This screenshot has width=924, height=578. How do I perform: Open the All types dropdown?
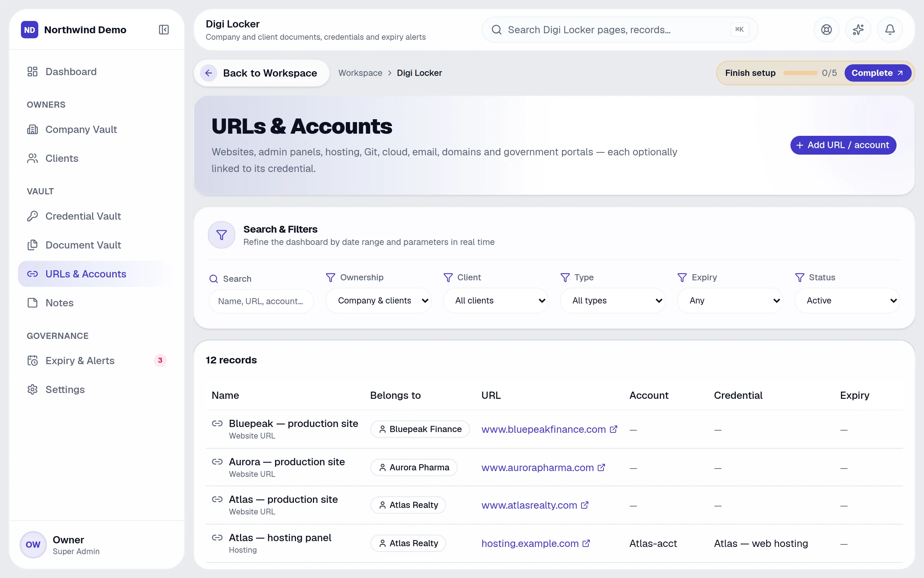coord(613,301)
